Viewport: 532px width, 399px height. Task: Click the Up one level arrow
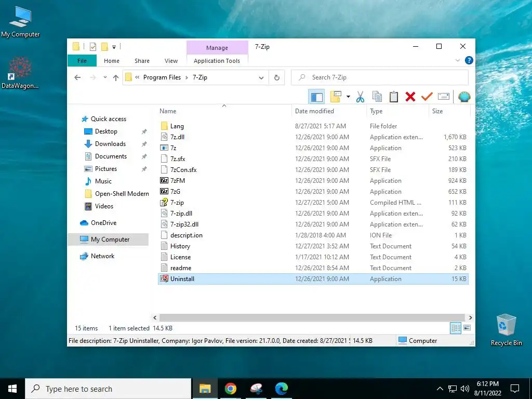tap(116, 78)
